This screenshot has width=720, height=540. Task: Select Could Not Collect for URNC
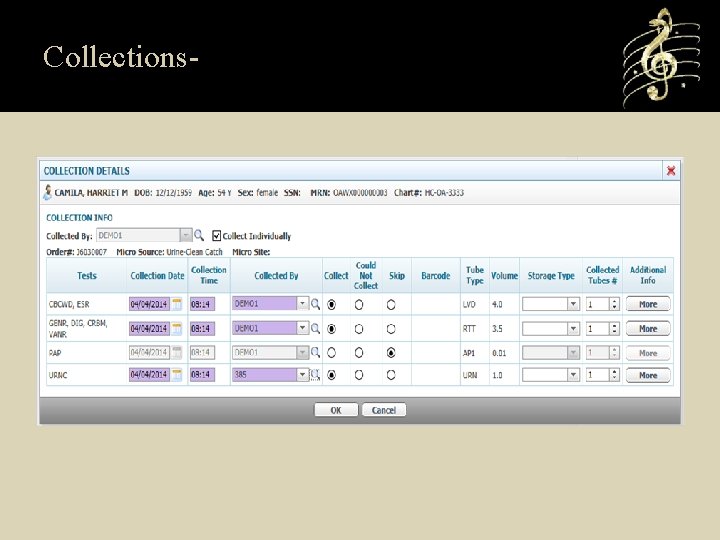359,375
